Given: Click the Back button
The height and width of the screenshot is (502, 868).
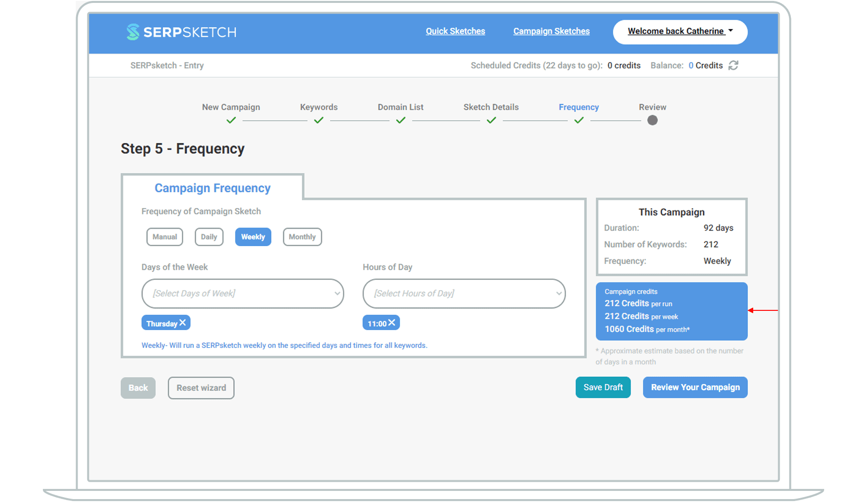Looking at the screenshot, I should coord(138,388).
